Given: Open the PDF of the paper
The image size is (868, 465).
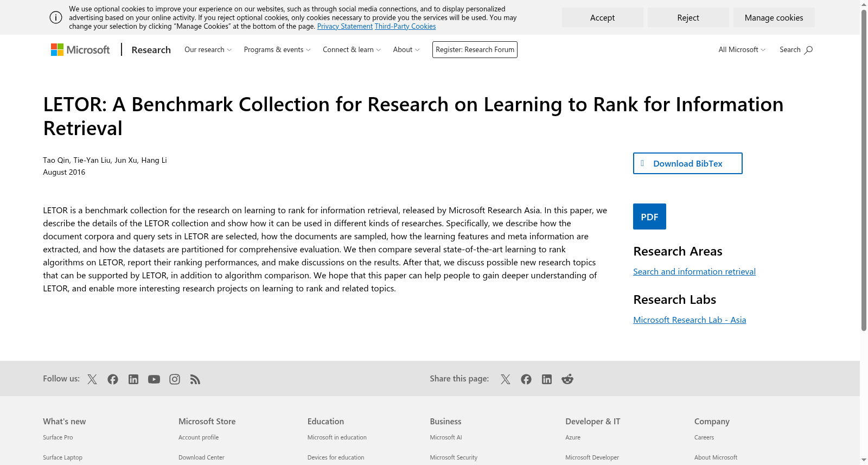Looking at the screenshot, I should pyautogui.click(x=649, y=216).
